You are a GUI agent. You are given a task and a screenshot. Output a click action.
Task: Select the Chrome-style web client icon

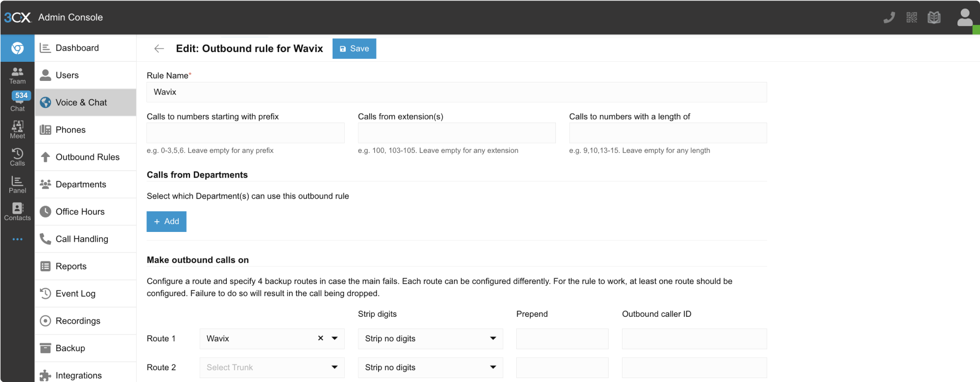point(18,48)
